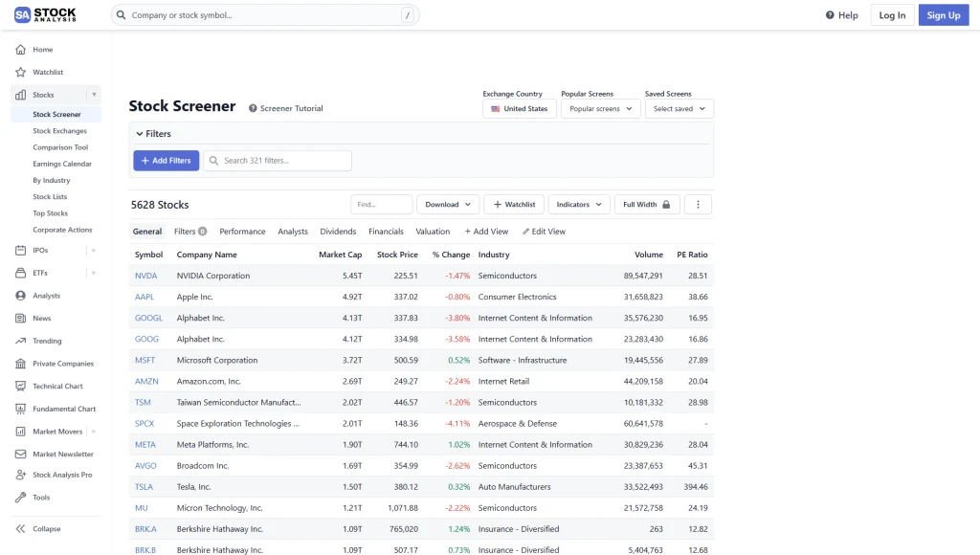The image size is (980, 555).
Task: Click the add to Watchlist button
Action: pyautogui.click(x=514, y=205)
